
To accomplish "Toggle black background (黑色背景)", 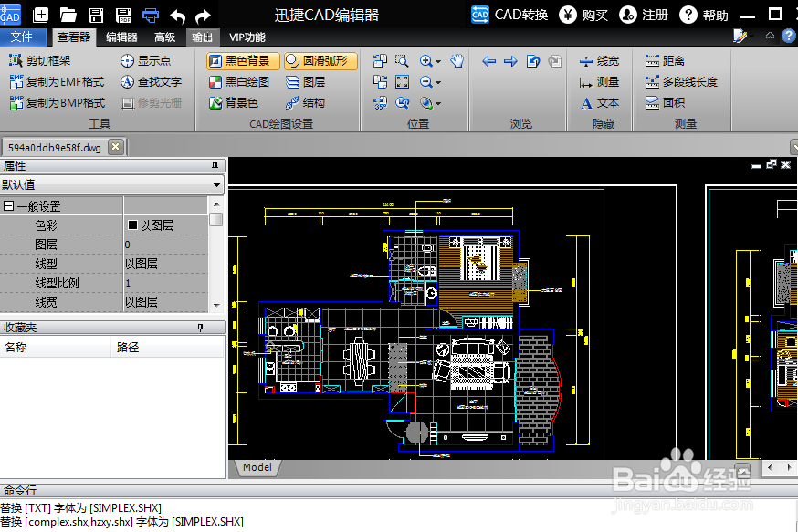I will pyautogui.click(x=243, y=61).
